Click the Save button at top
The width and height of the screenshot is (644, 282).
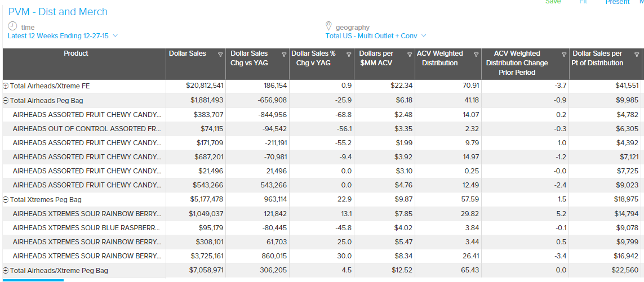(x=553, y=2)
